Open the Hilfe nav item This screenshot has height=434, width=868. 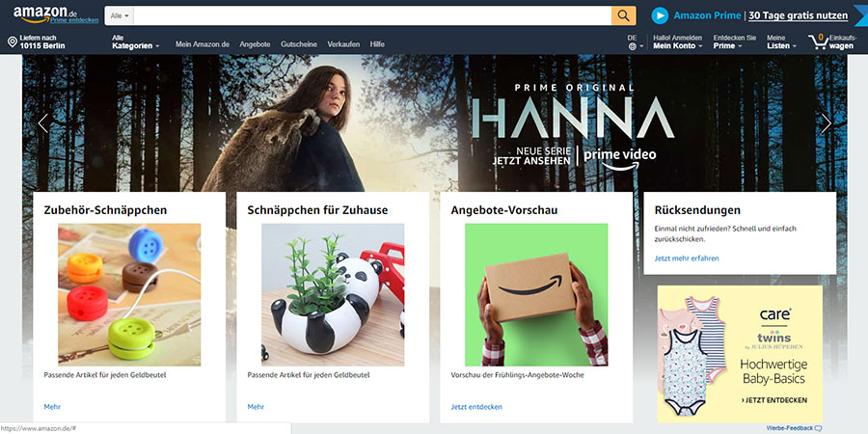[377, 44]
